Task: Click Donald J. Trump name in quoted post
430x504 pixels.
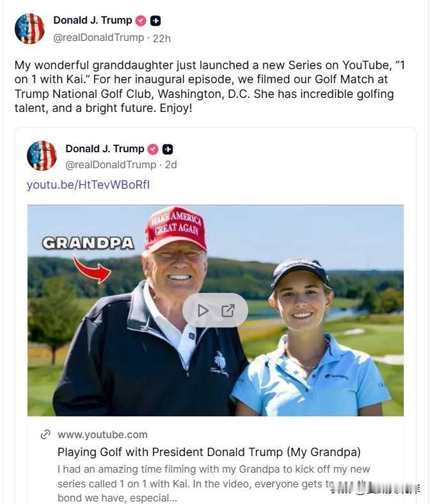Action: pyautogui.click(x=105, y=149)
